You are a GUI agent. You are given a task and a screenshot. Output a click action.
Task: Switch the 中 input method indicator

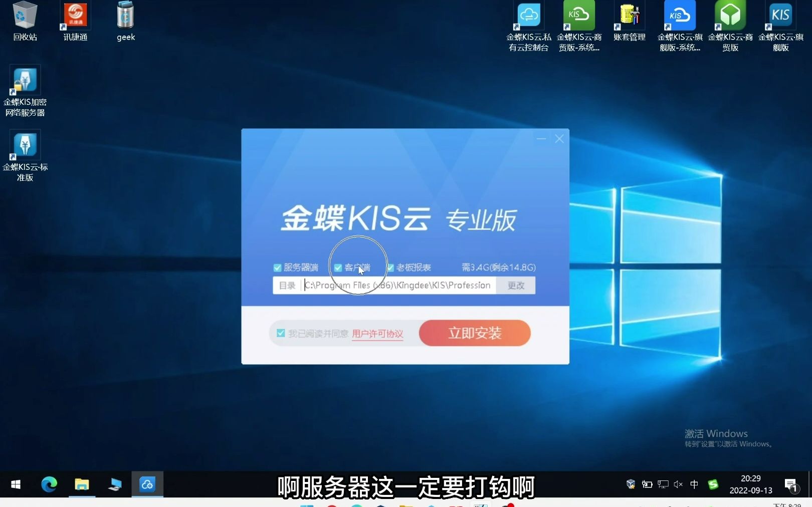694,484
